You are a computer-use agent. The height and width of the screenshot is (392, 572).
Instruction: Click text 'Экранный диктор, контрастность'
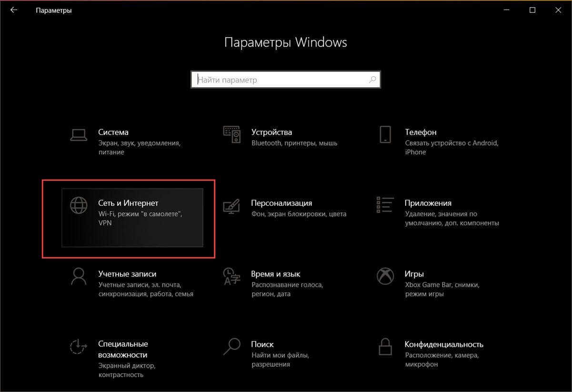pos(127,370)
